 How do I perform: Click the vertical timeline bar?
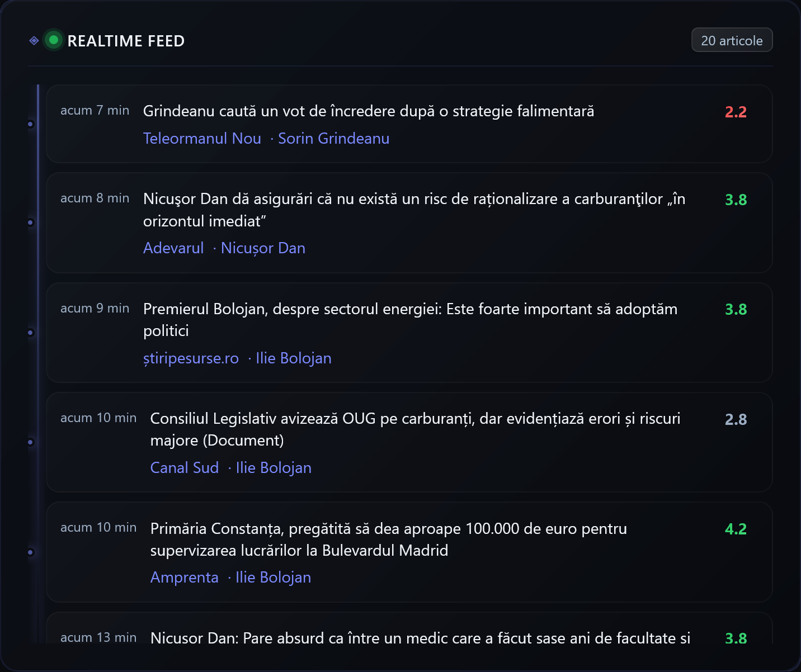37,335
